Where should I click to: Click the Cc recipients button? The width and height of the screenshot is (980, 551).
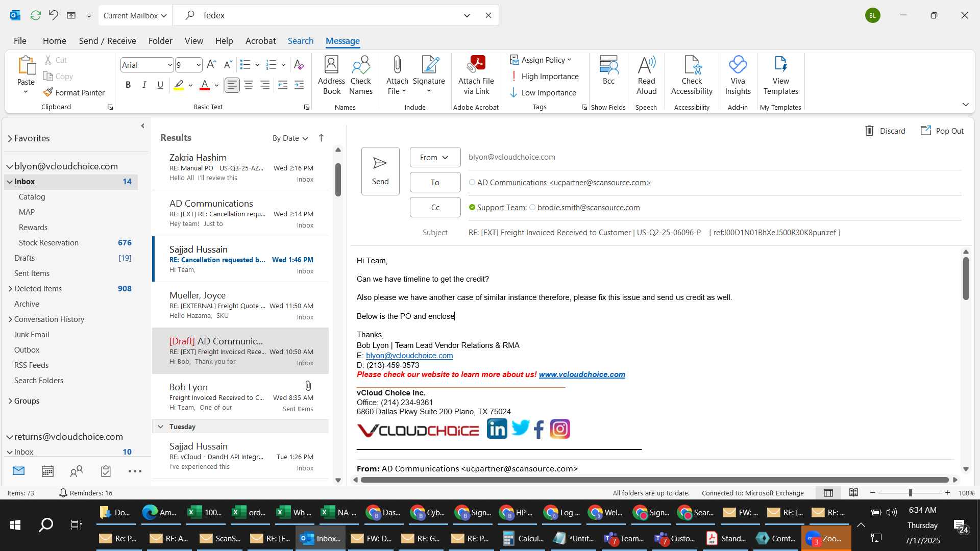(x=435, y=207)
